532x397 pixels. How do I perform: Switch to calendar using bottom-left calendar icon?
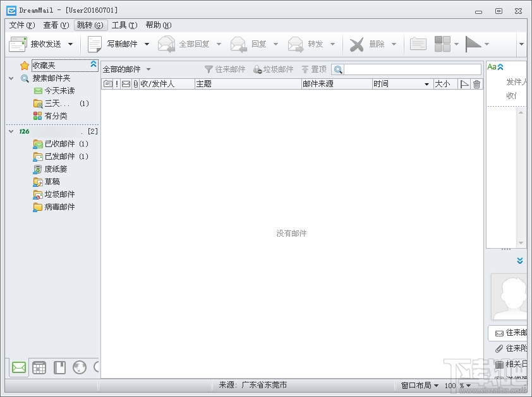(39, 367)
